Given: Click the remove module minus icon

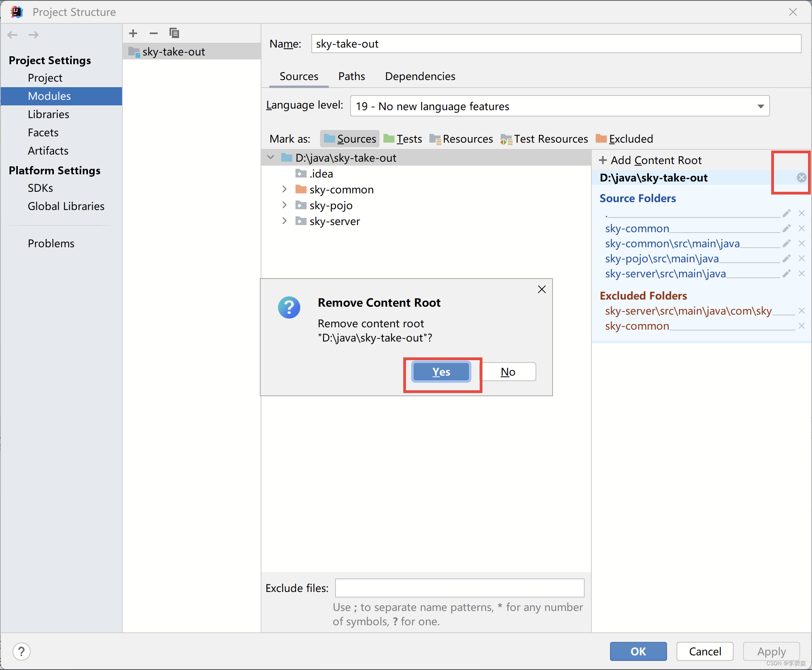Looking at the screenshot, I should pos(154,33).
